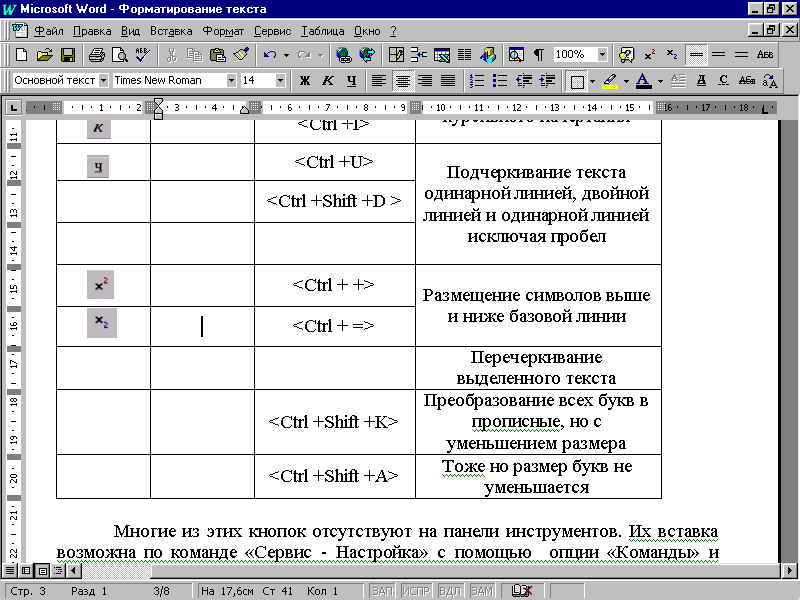Click the ИСПР status bar indicator
The height and width of the screenshot is (600, 800).
coord(416,591)
